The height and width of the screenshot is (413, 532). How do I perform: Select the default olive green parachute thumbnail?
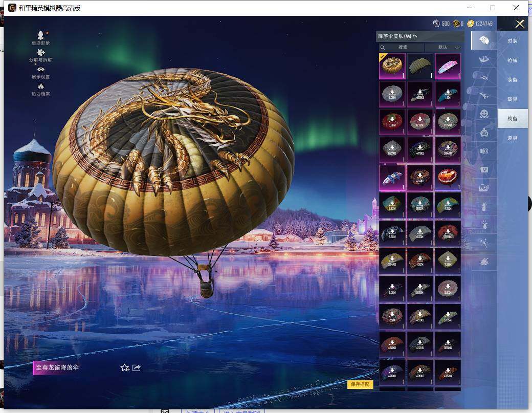coord(419,66)
